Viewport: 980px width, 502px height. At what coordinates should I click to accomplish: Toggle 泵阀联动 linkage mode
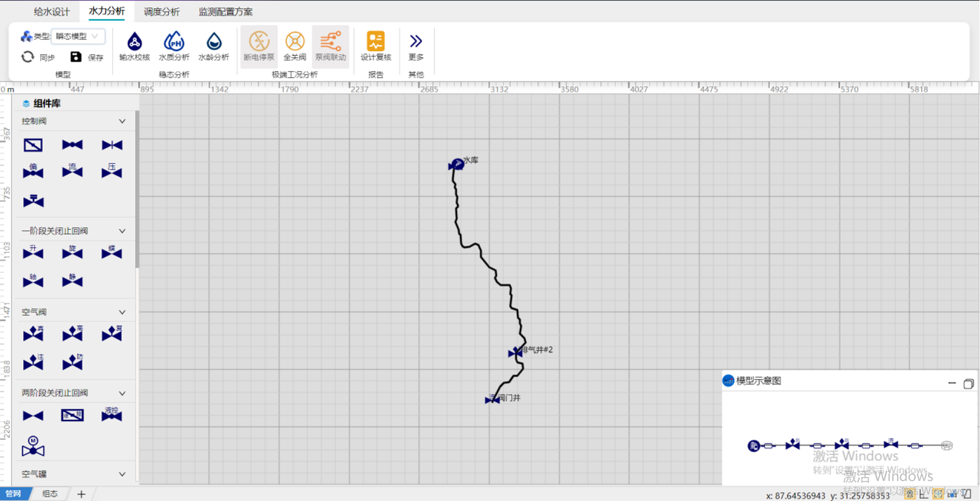[330, 46]
